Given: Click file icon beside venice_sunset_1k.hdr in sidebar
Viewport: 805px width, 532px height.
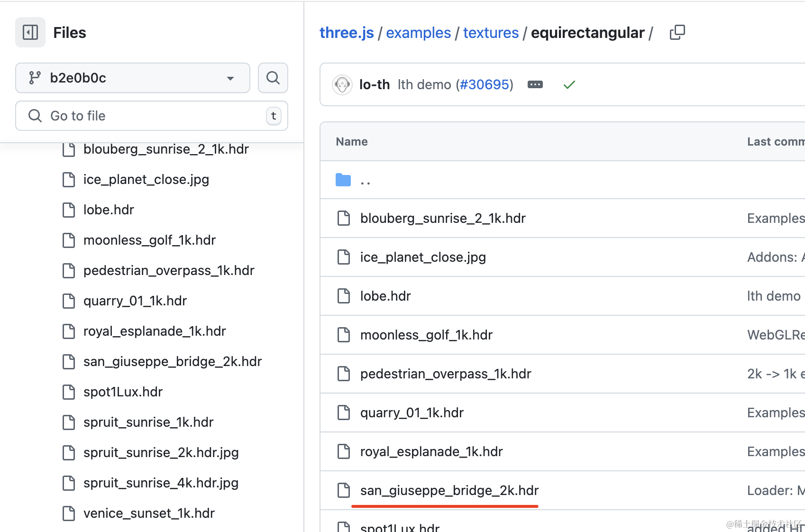Looking at the screenshot, I should coord(69,513).
